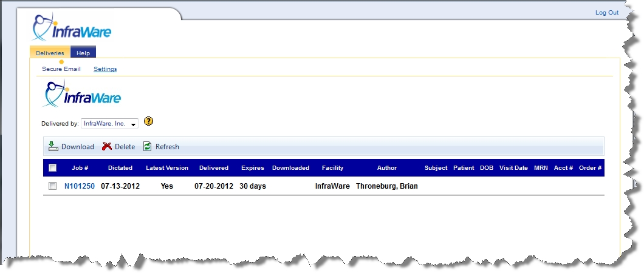Sort by the Acct # column header
The width and height of the screenshot is (644, 273).
pyautogui.click(x=564, y=167)
